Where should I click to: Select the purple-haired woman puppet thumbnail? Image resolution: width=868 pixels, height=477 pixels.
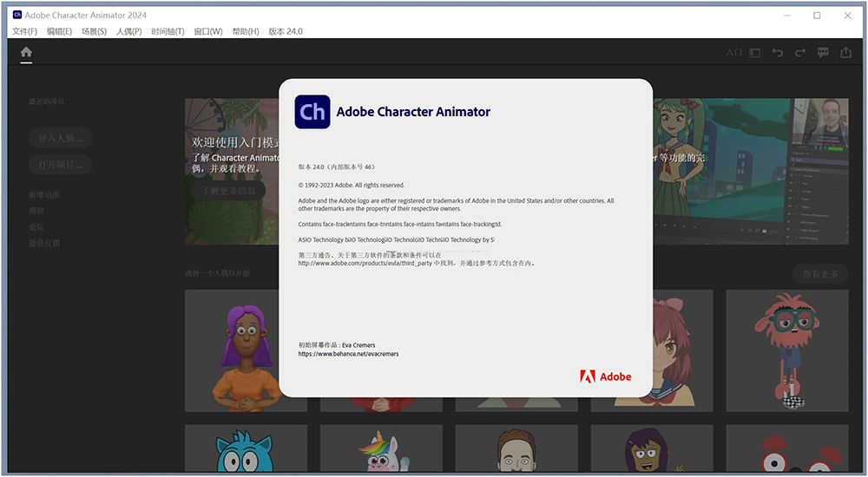tap(246, 351)
